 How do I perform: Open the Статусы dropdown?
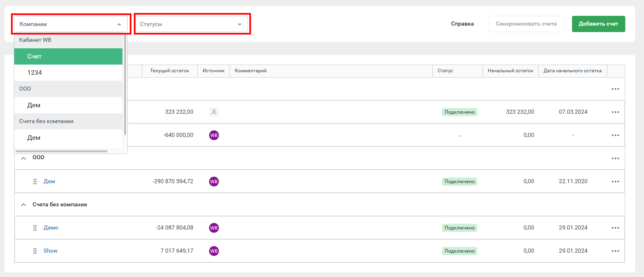[x=191, y=24]
